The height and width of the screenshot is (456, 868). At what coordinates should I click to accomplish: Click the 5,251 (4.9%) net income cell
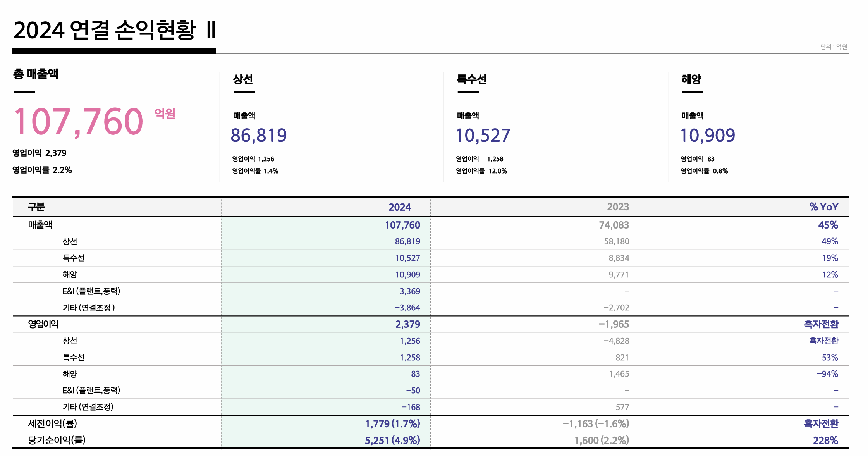point(392,441)
